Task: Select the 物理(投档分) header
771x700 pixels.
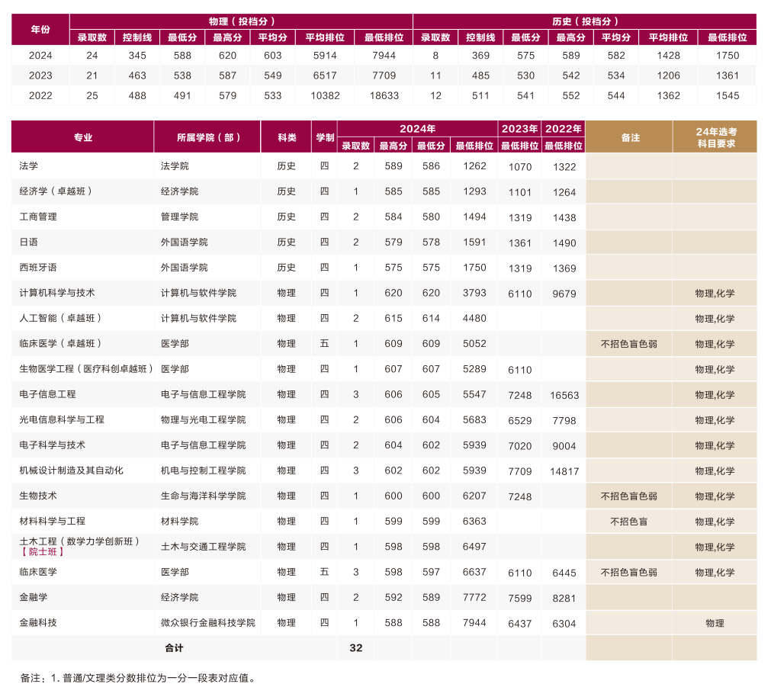Action: [242, 21]
